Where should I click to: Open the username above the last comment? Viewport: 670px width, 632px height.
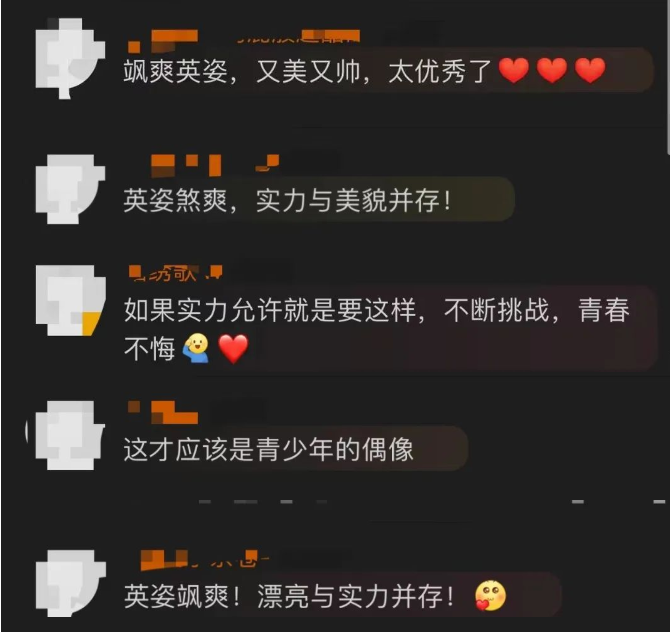(x=205, y=560)
